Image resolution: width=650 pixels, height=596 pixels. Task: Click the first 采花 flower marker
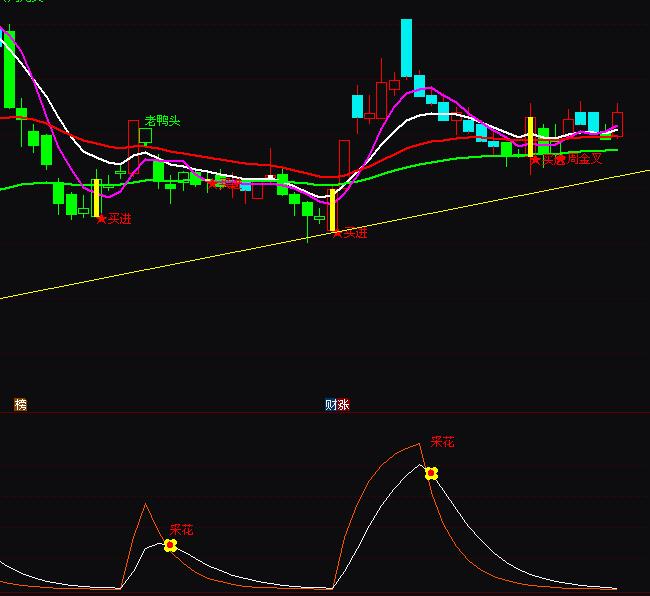[x=170, y=545]
